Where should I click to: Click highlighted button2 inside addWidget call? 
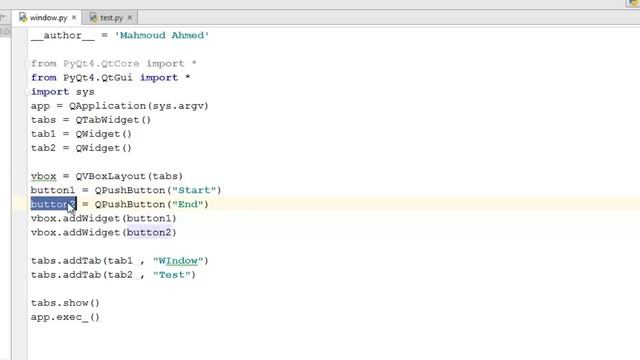point(149,233)
